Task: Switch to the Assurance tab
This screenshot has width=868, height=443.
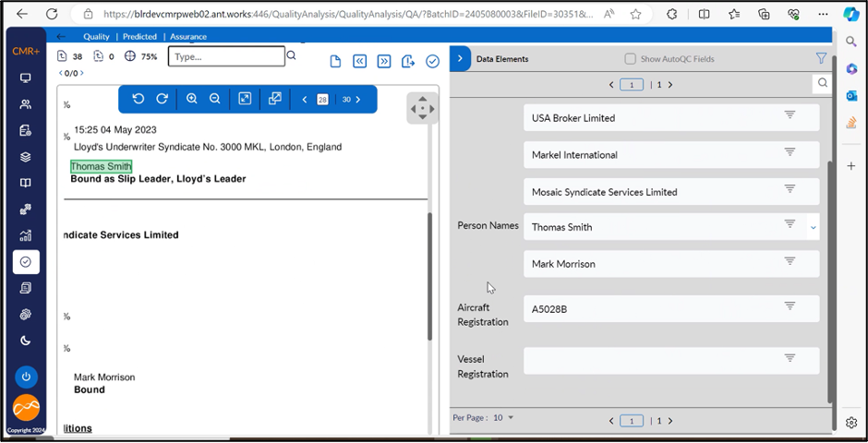Action: (x=188, y=37)
